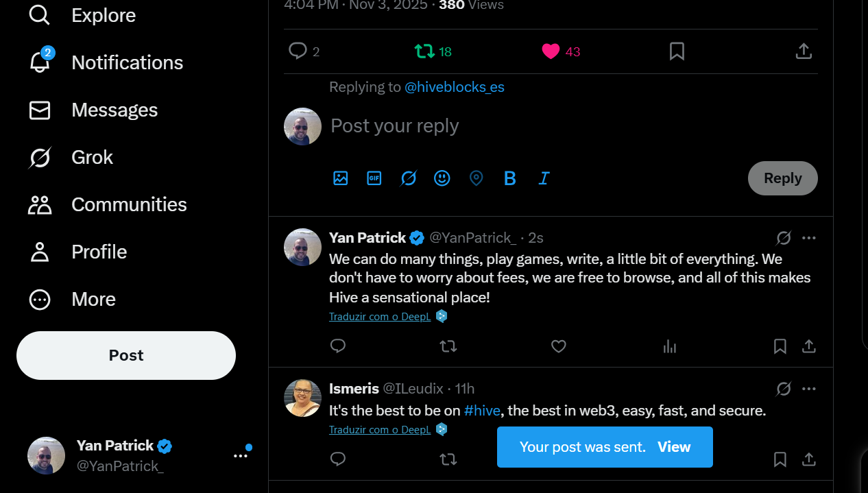Screen dimensions: 868x493
Task: Bookmark the main post
Action: pyautogui.click(x=677, y=51)
